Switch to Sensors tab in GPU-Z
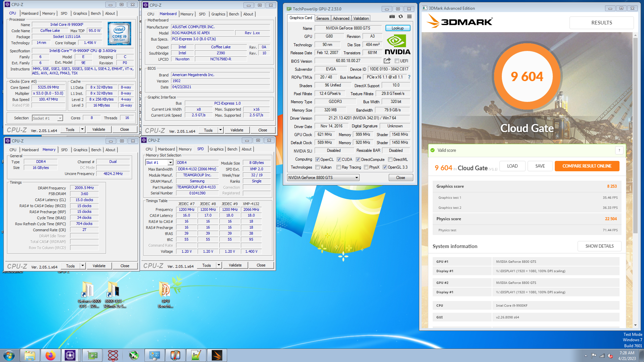The height and width of the screenshot is (362, 644). point(322,18)
